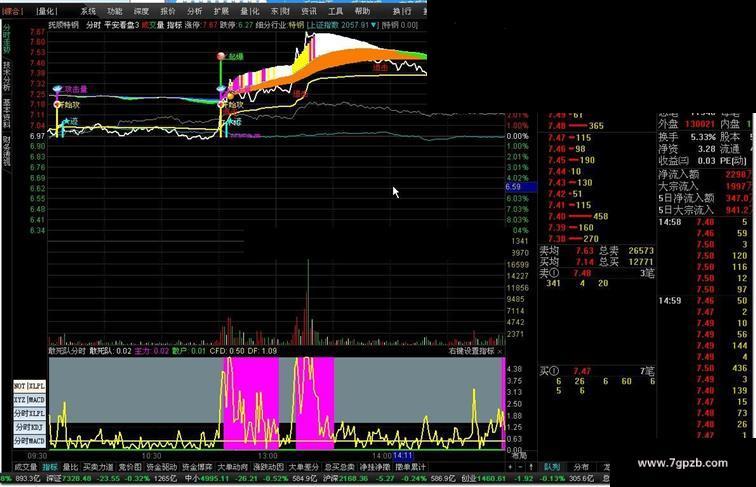Switch to the 净挂净撤 bottom tab
Viewport: 756px width, 487px height.
375,467
